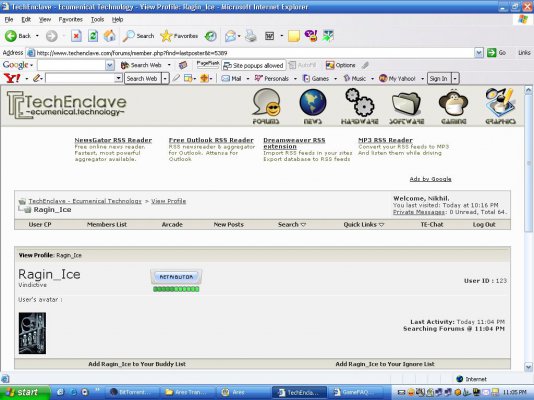Open the Forums speech-bubble icon

coord(266,106)
